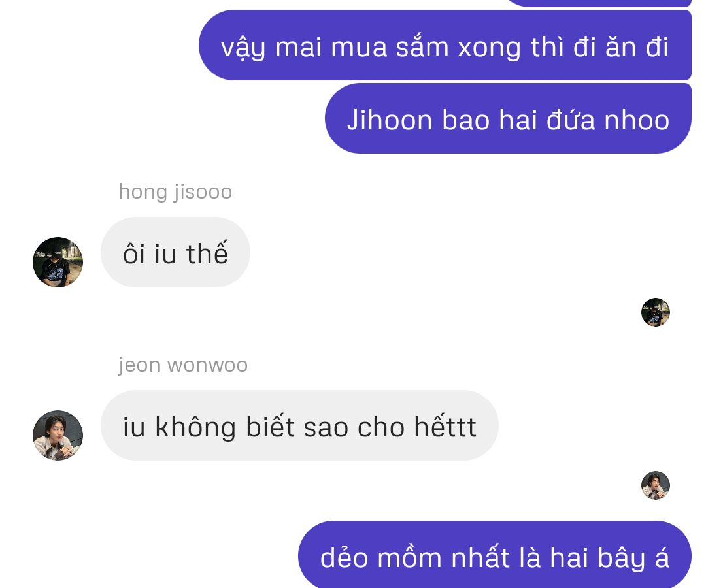Click the 'Jihoon bao hai đứa nhoo' bubble
This screenshot has width=706, height=588.
pyautogui.click(x=508, y=118)
